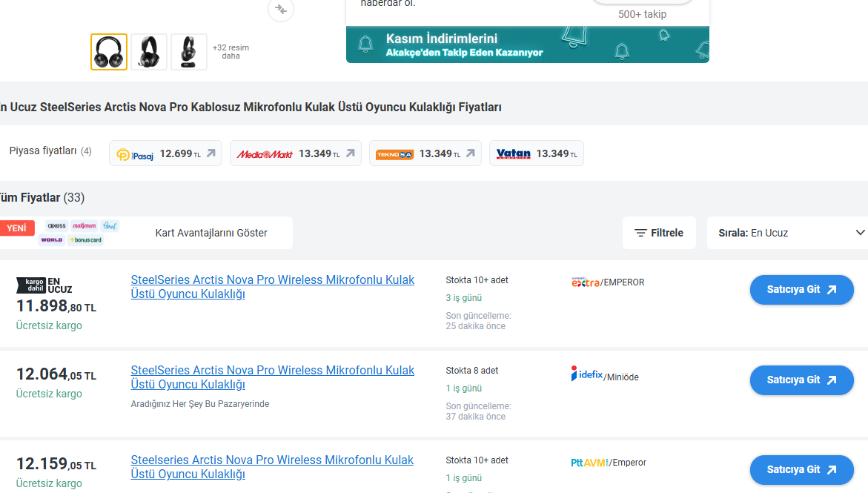Click the filter lines icon in Filtrele
The height and width of the screenshot is (493, 868).
(640, 234)
